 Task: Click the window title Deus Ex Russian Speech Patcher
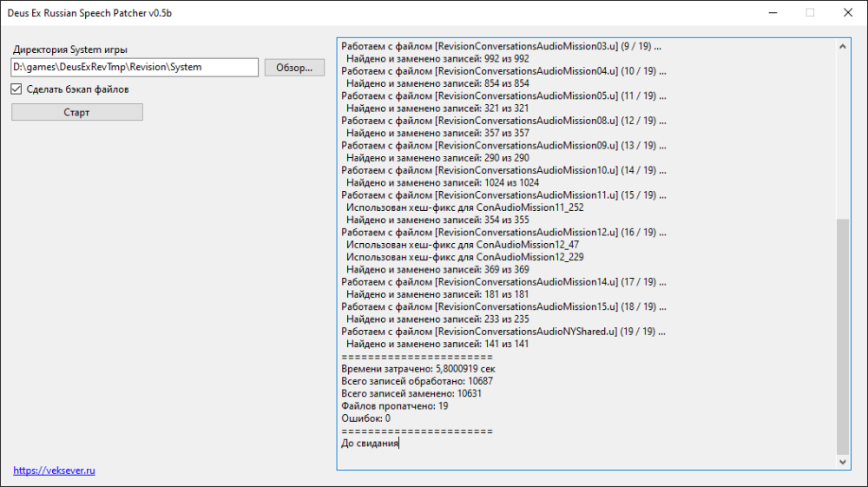pyautogui.click(x=89, y=13)
